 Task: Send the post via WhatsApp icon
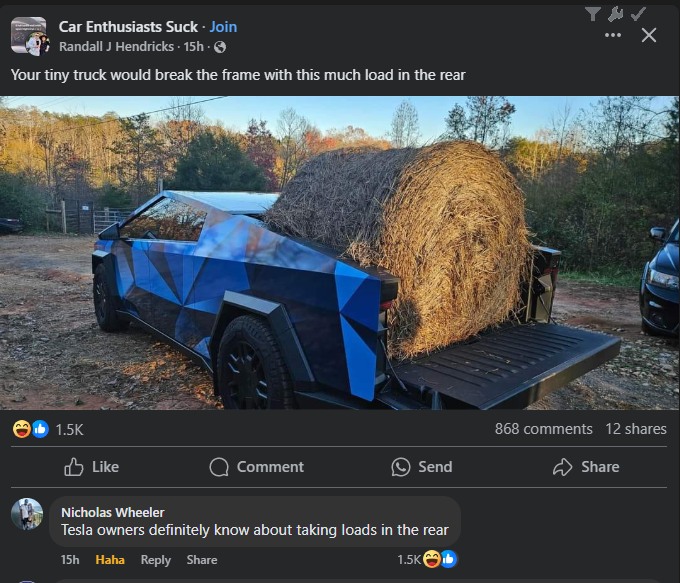[422, 467]
